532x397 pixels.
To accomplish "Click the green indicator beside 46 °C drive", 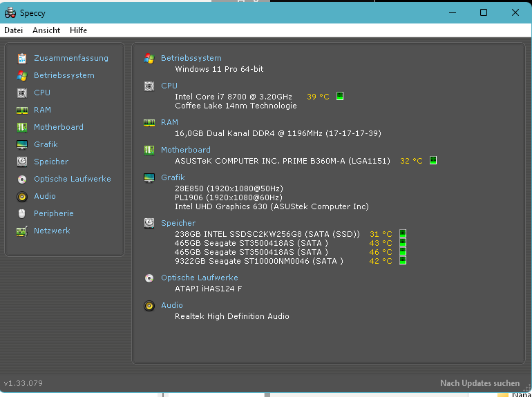I will 402,251.
